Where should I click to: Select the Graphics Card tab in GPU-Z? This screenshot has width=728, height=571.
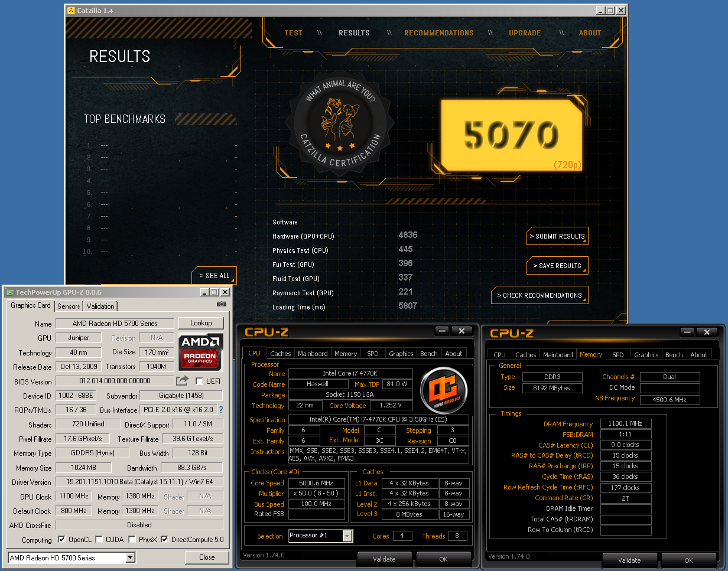(x=31, y=305)
